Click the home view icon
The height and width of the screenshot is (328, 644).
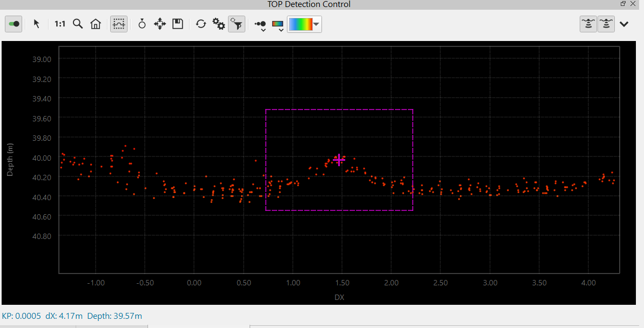pos(96,24)
